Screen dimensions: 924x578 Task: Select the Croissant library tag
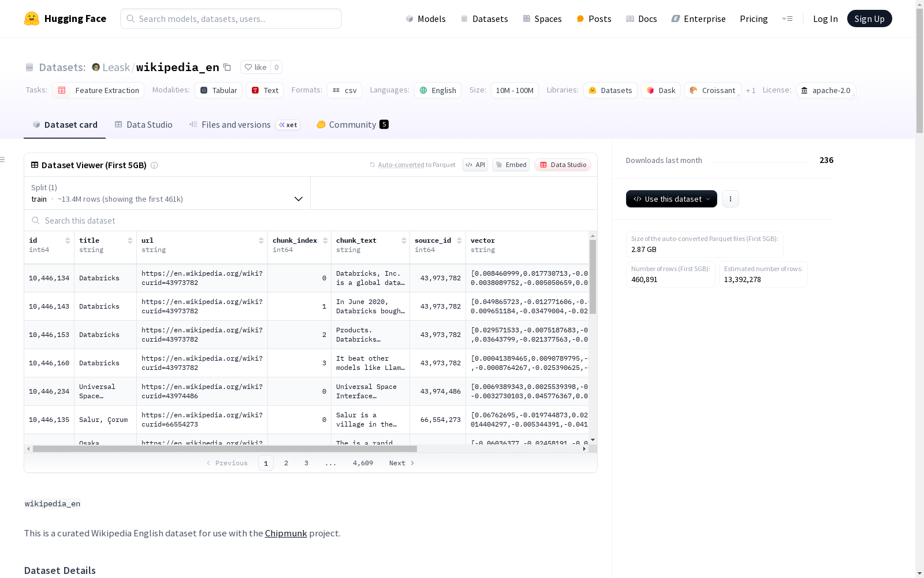[x=713, y=90]
